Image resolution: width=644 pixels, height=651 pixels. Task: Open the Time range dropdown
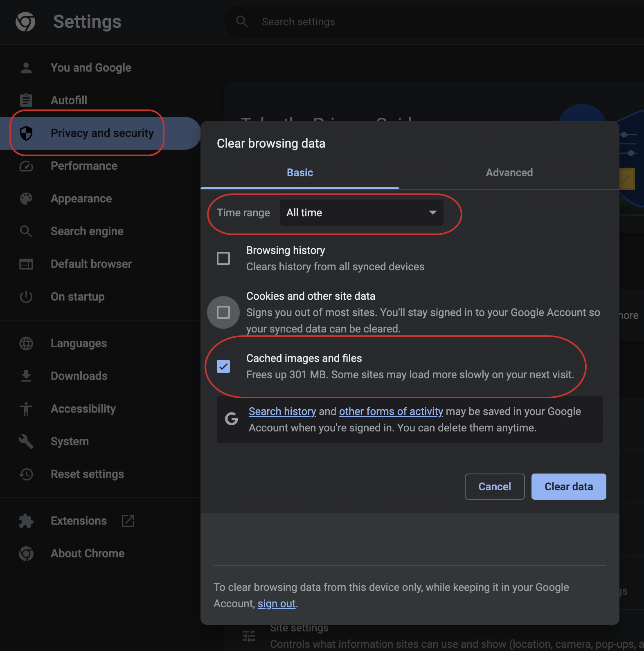click(x=361, y=213)
